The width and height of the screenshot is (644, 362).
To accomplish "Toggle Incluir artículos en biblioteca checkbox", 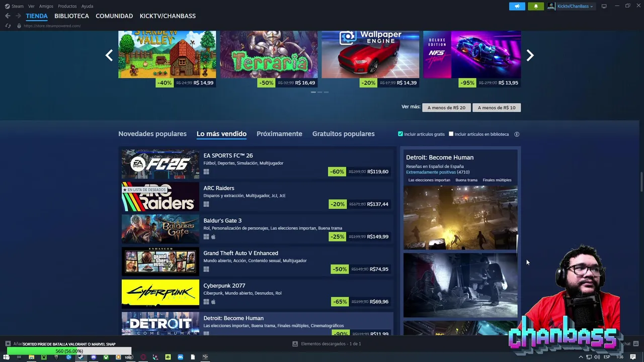I will [x=451, y=134].
